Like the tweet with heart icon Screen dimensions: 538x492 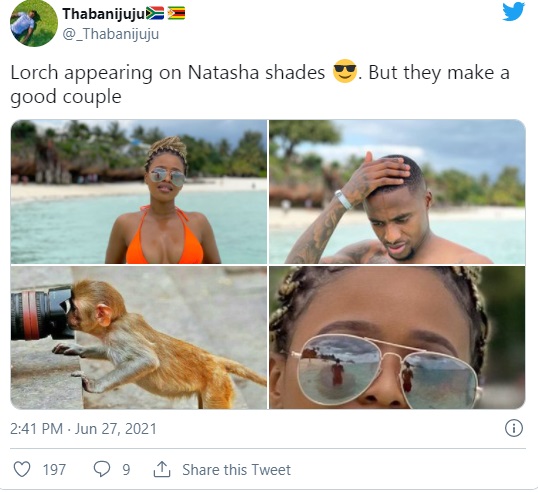(x=22, y=469)
